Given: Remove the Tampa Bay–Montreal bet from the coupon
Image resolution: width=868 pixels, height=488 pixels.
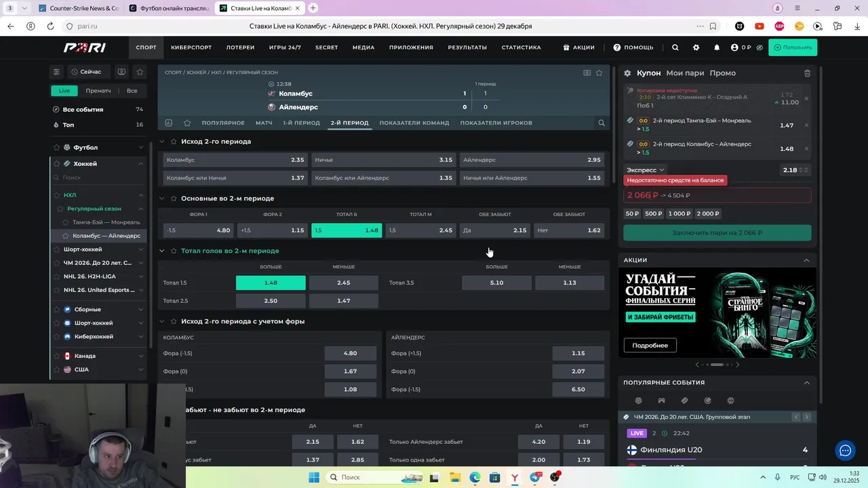Looking at the screenshot, I should pyautogui.click(x=806, y=125).
